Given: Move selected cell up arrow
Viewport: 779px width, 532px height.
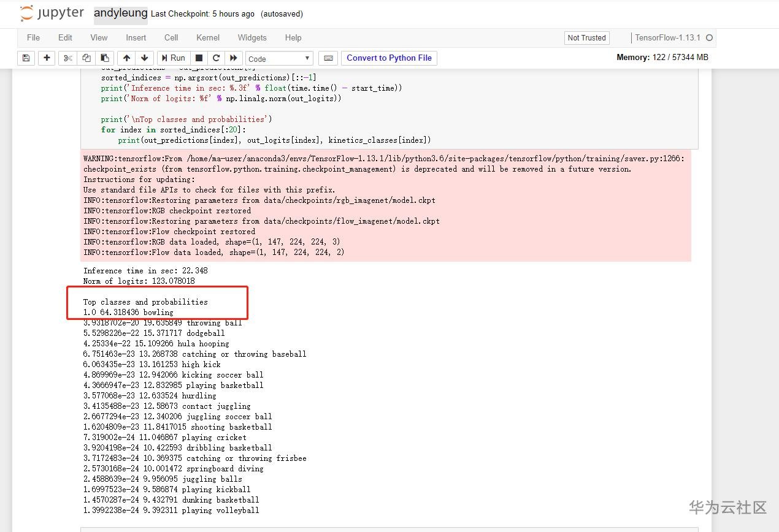Looking at the screenshot, I should pos(126,58).
